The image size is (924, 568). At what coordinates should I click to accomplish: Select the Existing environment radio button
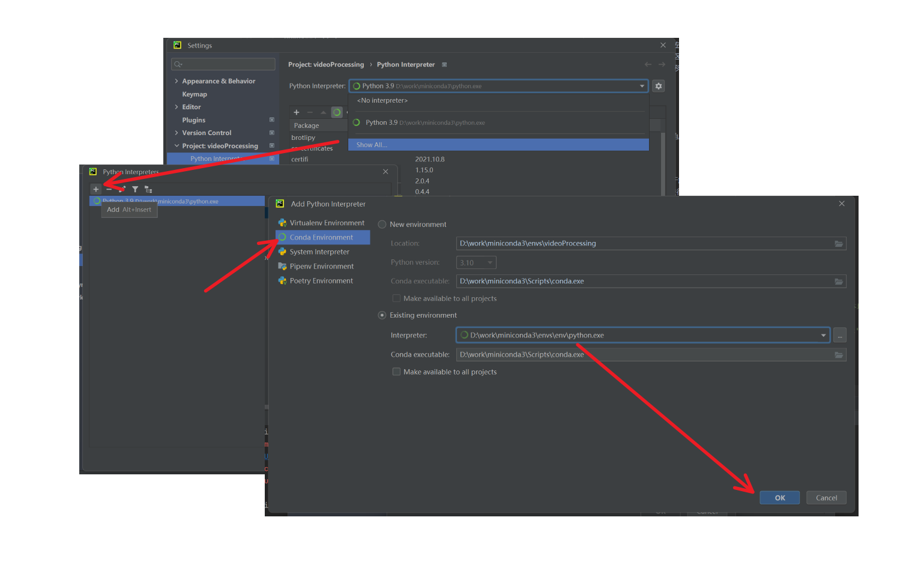[382, 315]
